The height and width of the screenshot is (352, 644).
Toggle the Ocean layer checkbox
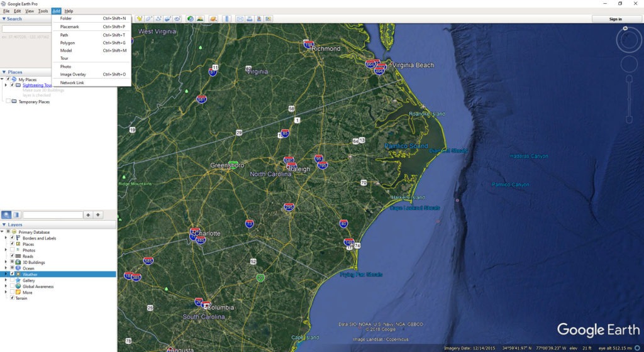pos(12,268)
